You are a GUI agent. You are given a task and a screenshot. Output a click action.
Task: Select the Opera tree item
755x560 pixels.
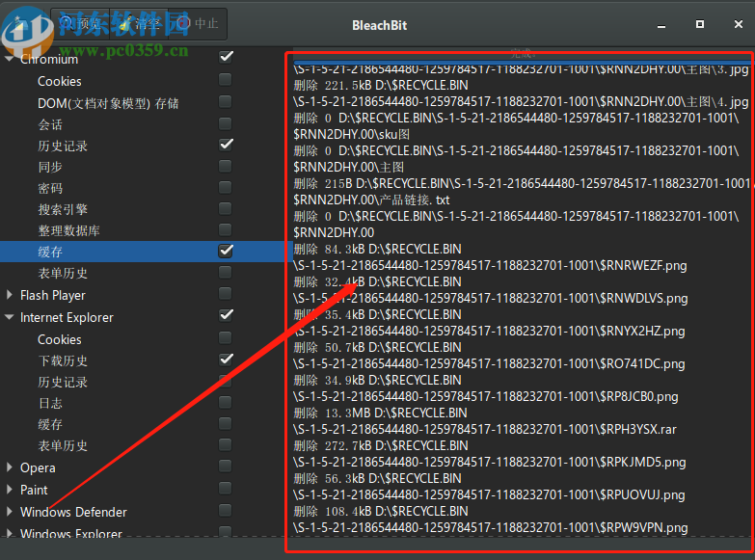(38, 467)
